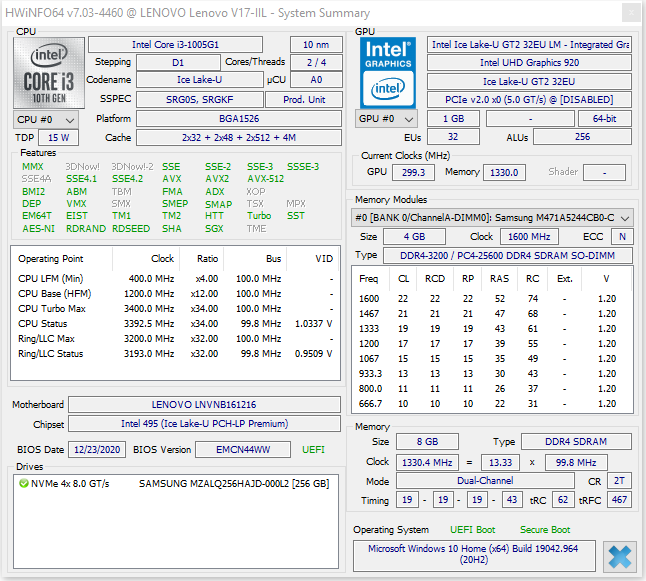Click the BIOS Date 12/23/2020 field
This screenshot has height=581, width=646.
tap(97, 450)
